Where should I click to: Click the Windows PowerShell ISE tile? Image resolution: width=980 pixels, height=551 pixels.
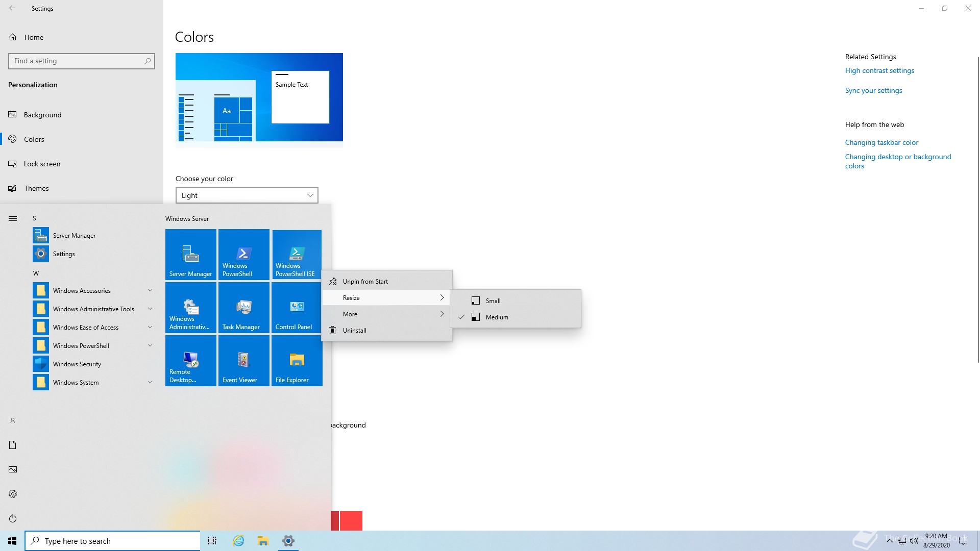[297, 254]
